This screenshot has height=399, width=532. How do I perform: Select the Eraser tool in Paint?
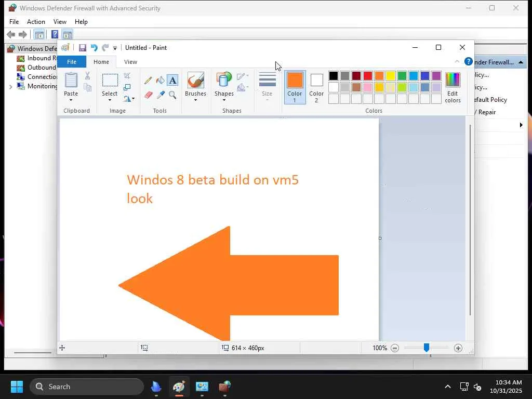(148, 95)
